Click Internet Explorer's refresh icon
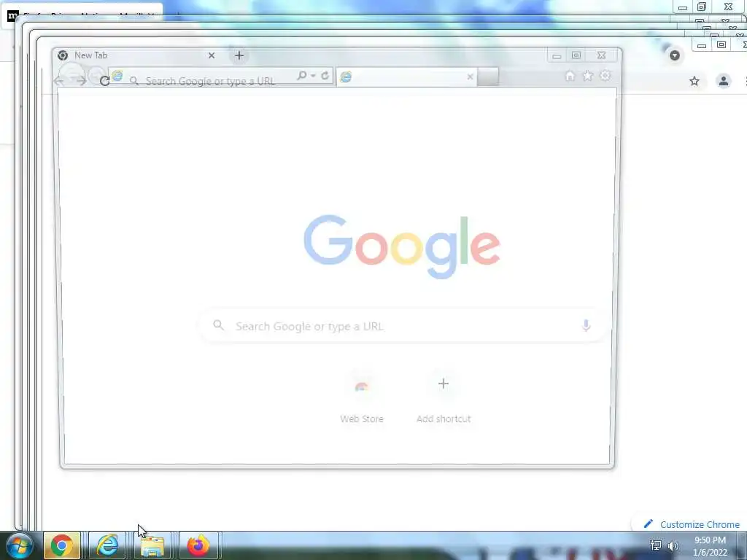This screenshot has width=747, height=560. (x=325, y=75)
